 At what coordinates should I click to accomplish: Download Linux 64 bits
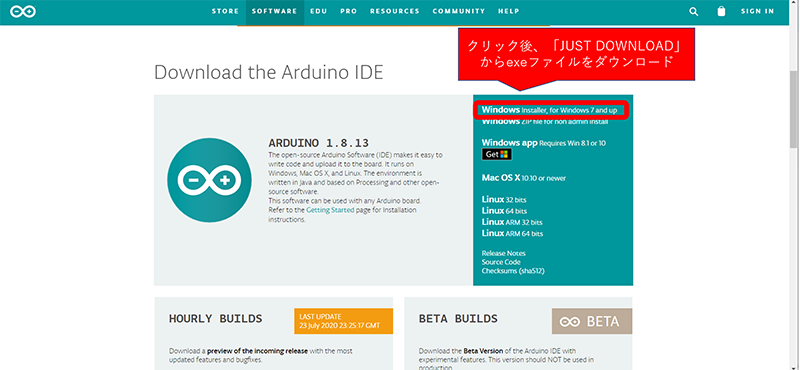coord(504,210)
